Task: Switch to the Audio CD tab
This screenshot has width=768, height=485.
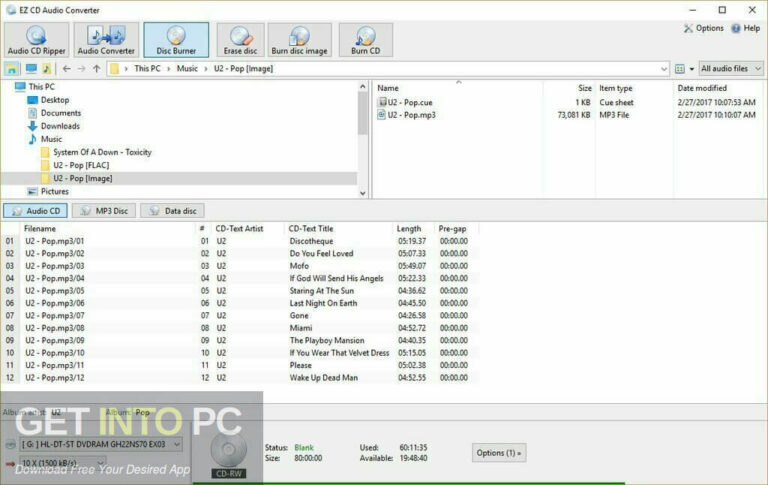Action: click(x=35, y=211)
